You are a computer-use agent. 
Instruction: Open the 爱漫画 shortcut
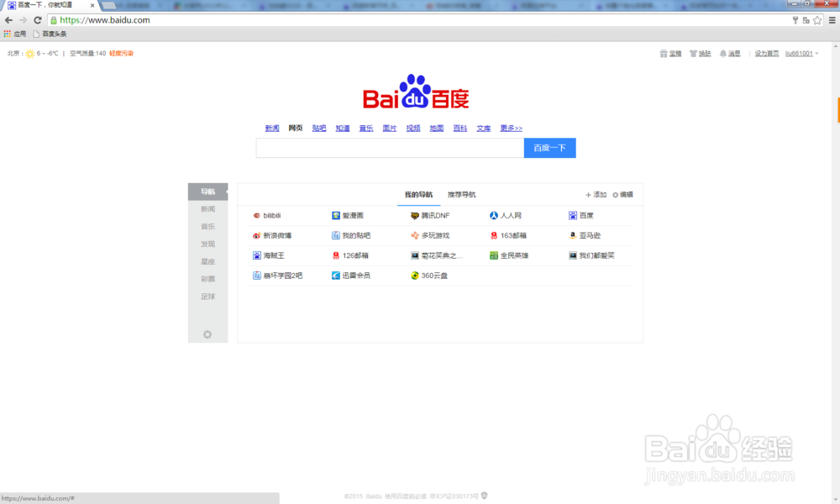[x=347, y=215]
